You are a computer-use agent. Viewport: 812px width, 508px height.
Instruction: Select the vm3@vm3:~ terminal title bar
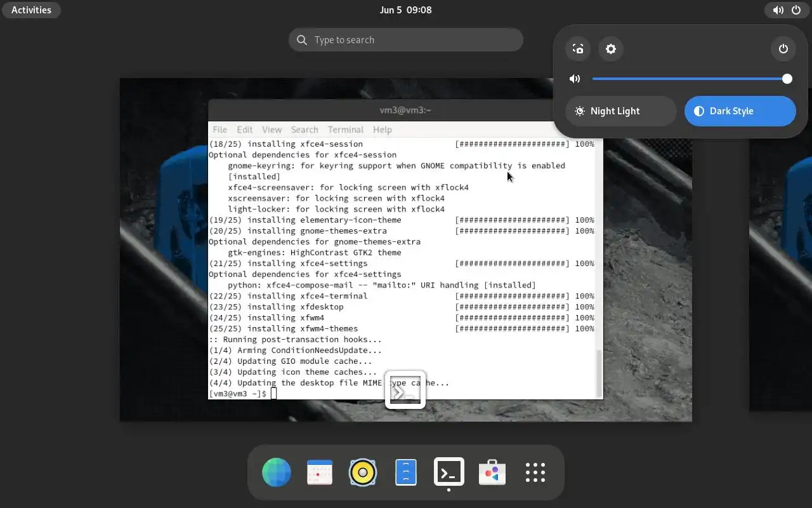[x=405, y=110]
